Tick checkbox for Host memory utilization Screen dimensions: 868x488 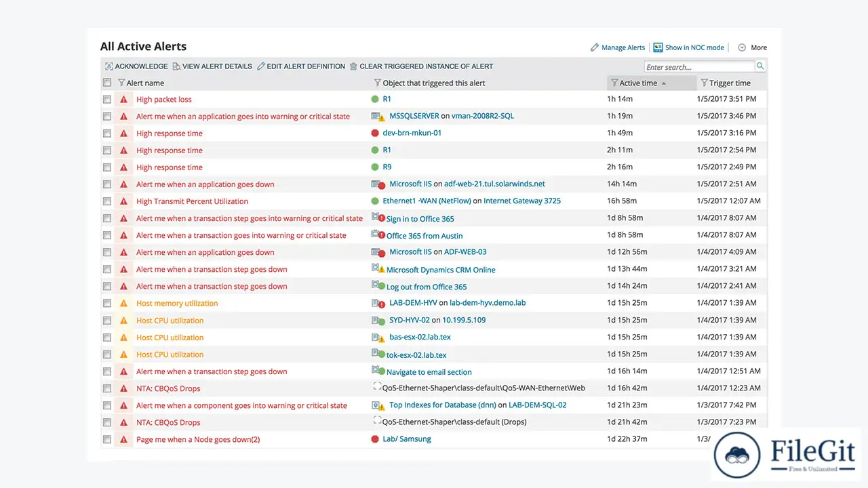107,303
